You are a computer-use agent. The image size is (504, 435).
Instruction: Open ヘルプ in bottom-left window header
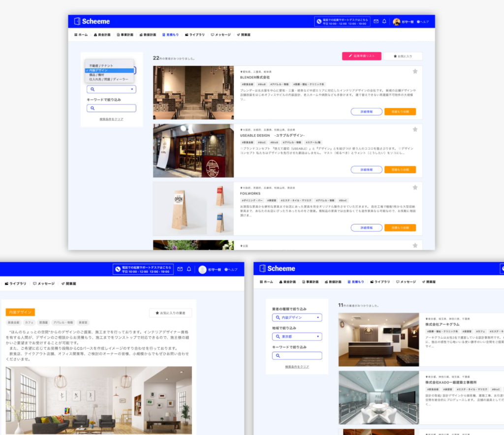[231, 270]
